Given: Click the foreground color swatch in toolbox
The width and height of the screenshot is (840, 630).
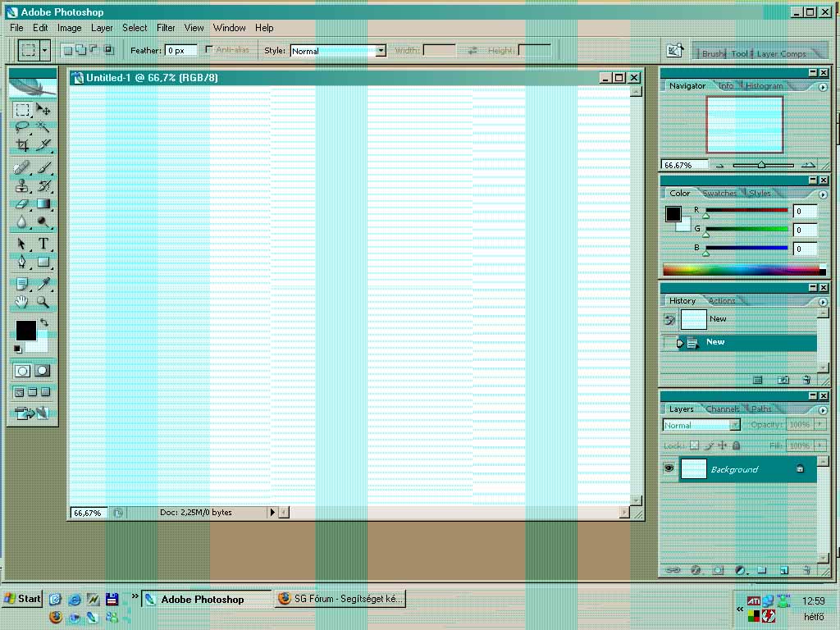Looking at the screenshot, I should [x=25, y=330].
